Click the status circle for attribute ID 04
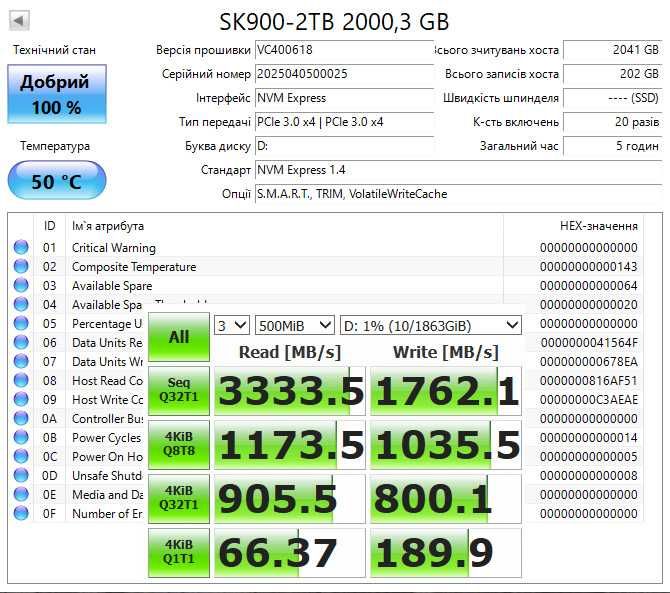The height and width of the screenshot is (593, 670). pyautogui.click(x=21, y=304)
